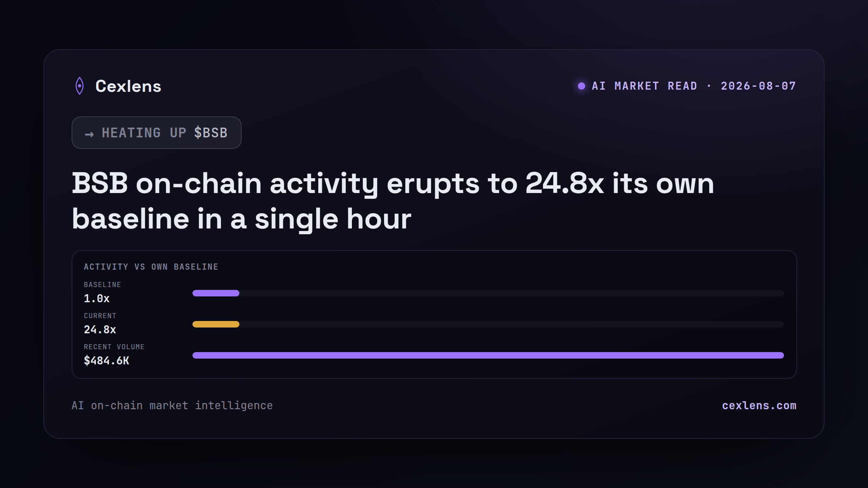The image size is (868, 488).
Task: Click the CURRENT row label
Action: point(100,316)
